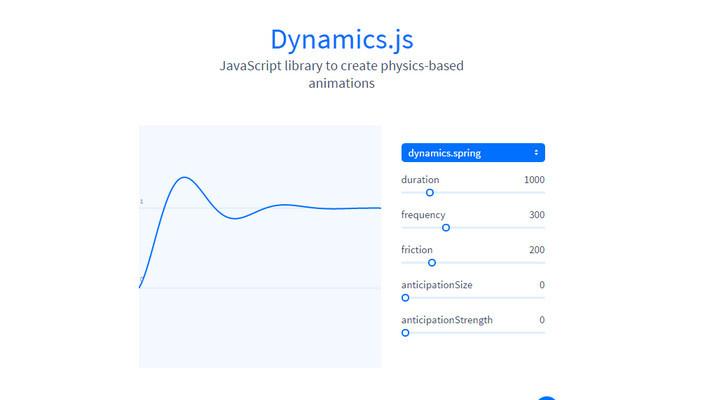The height and width of the screenshot is (400, 726).
Task: Click the frequency slider handle
Action: point(446,228)
